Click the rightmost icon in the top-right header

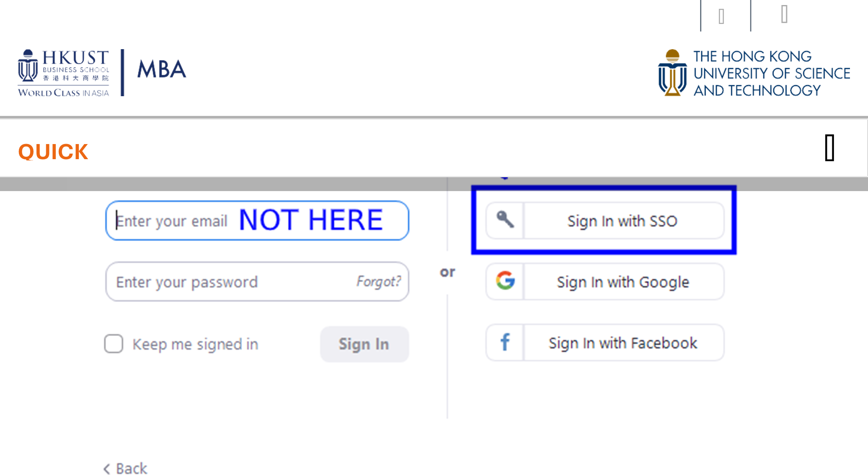[784, 15]
